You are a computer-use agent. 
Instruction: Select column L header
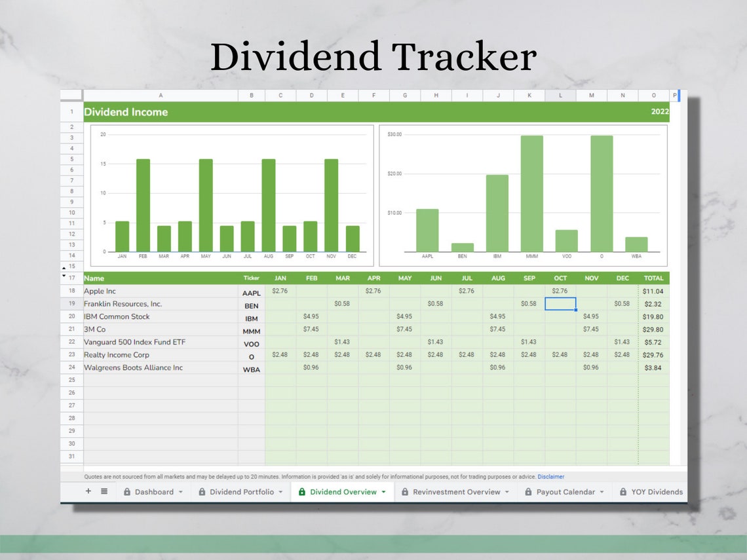click(560, 95)
